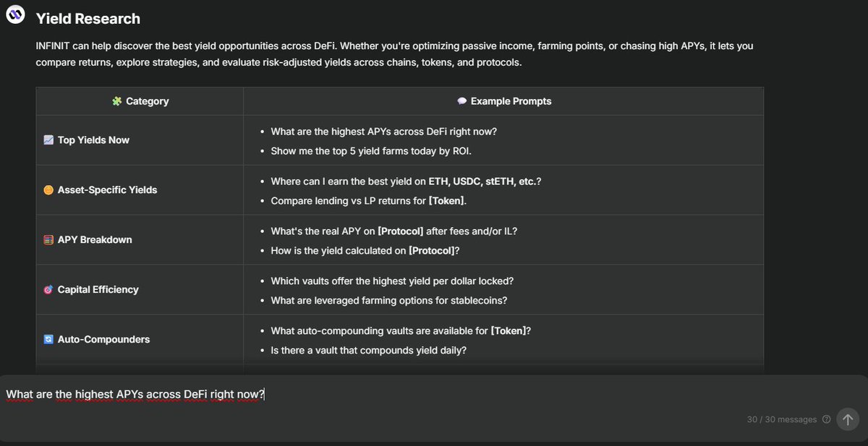Click the Auto-Compounders refresh icon
Image resolution: width=868 pixels, height=446 pixels.
click(48, 340)
